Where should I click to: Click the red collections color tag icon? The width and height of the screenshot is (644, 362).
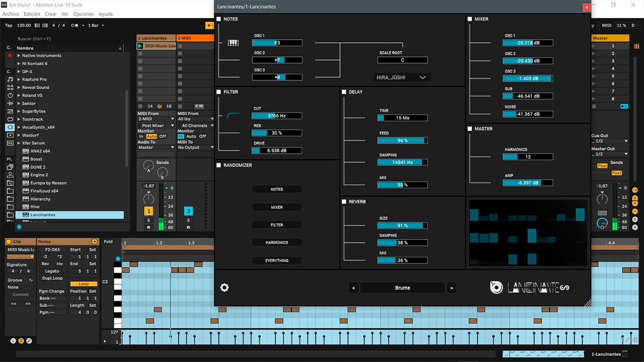click(10, 55)
